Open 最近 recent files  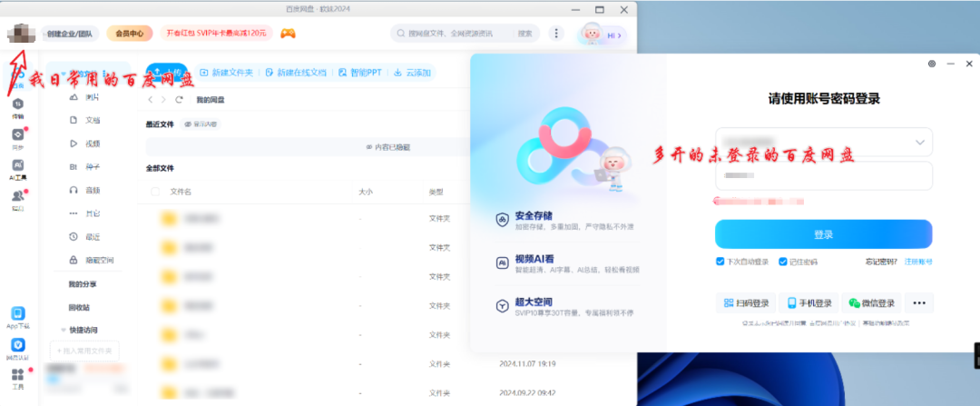coord(83,237)
